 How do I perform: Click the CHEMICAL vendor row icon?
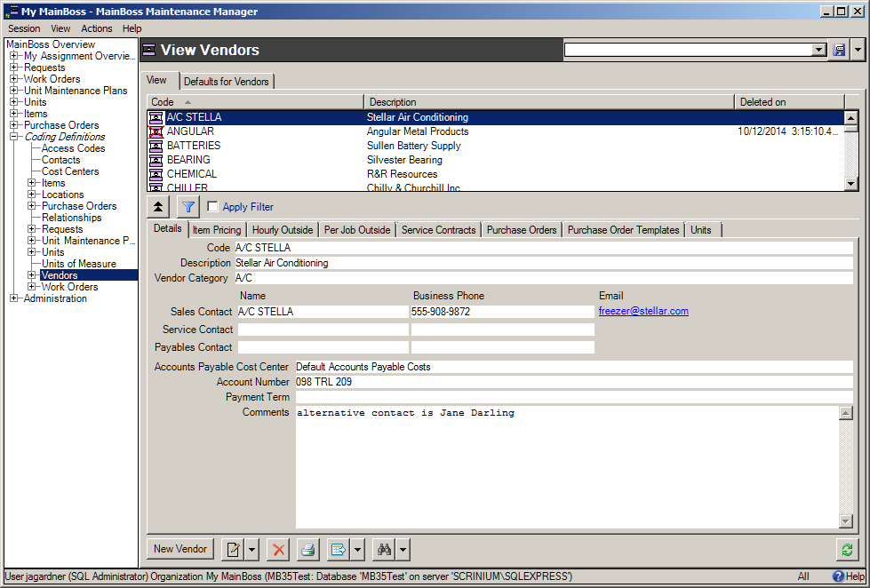[156, 174]
